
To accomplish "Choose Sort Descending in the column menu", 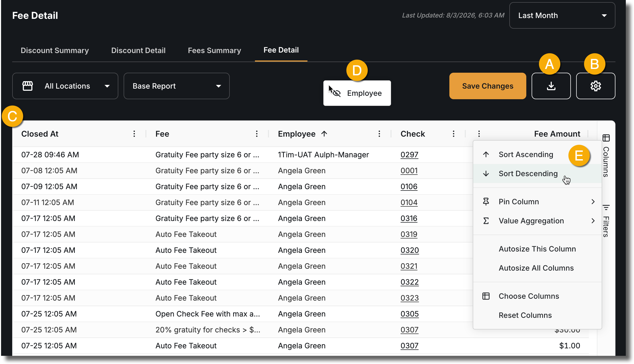I will click(x=537, y=174).
